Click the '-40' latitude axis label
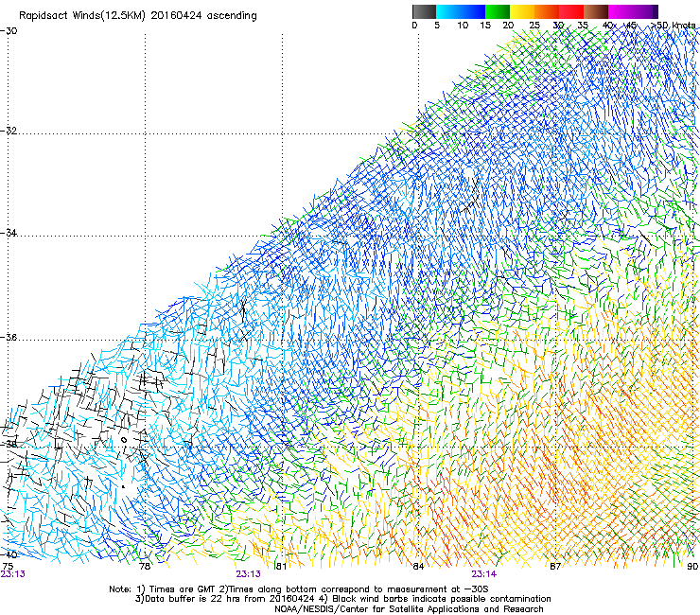The width and height of the screenshot is (700, 615). pos(9,554)
